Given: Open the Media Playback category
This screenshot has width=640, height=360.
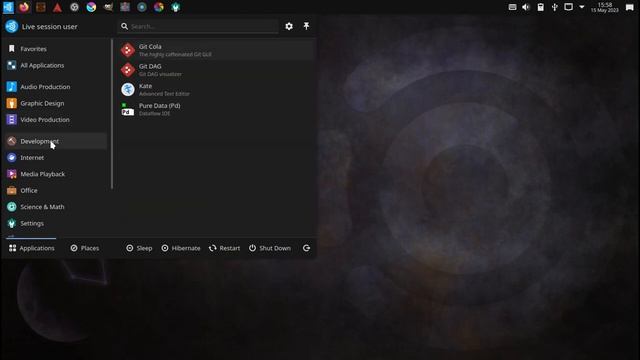Looking at the screenshot, I should coord(56,174).
